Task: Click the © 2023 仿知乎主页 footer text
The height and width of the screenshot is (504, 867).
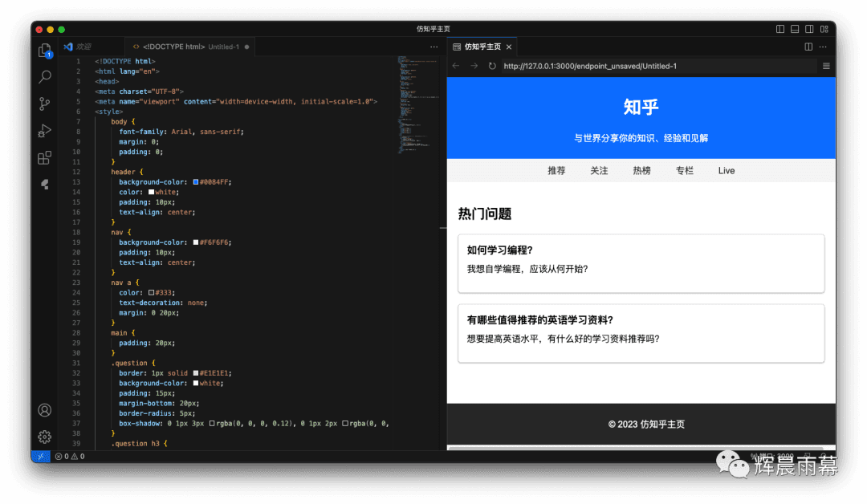Action: pyautogui.click(x=646, y=425)
